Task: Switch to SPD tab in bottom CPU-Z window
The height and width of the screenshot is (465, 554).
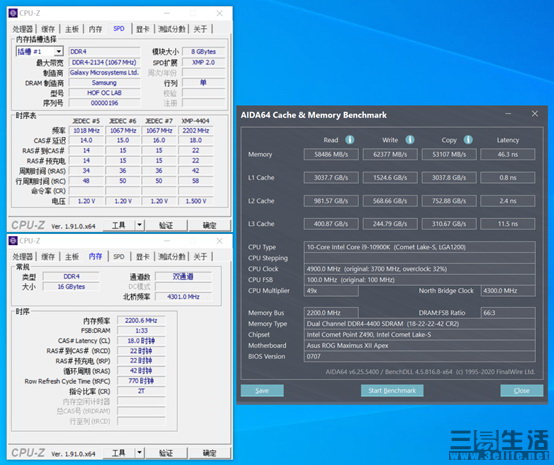Action: click(119, 257)
